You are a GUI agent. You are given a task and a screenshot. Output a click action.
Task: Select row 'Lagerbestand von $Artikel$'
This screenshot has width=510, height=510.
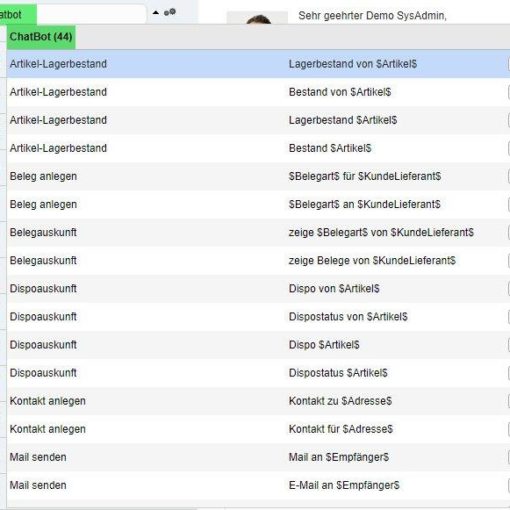click(x=258, y=64)
